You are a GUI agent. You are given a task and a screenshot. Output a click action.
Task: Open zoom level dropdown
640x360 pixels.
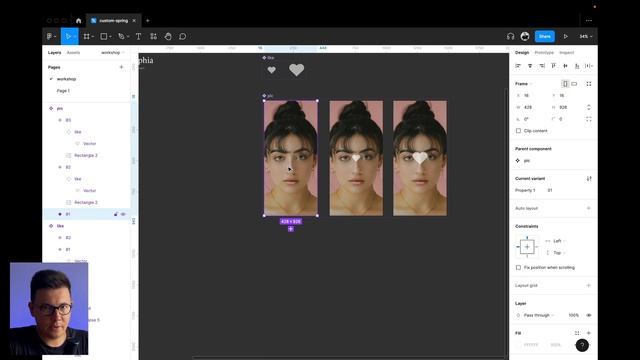[x=586, y=36]
